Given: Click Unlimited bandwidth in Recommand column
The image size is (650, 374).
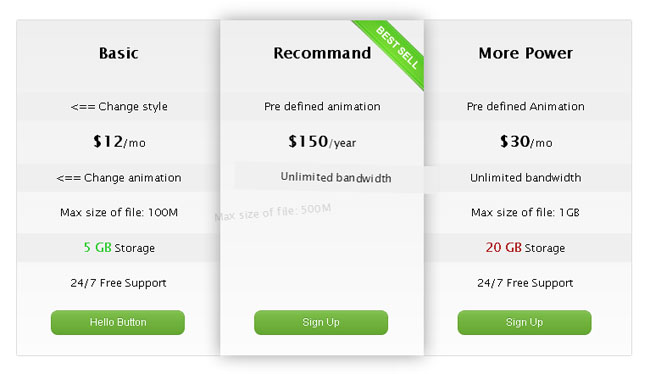Looking at the screenshot, I should point(336,177).
